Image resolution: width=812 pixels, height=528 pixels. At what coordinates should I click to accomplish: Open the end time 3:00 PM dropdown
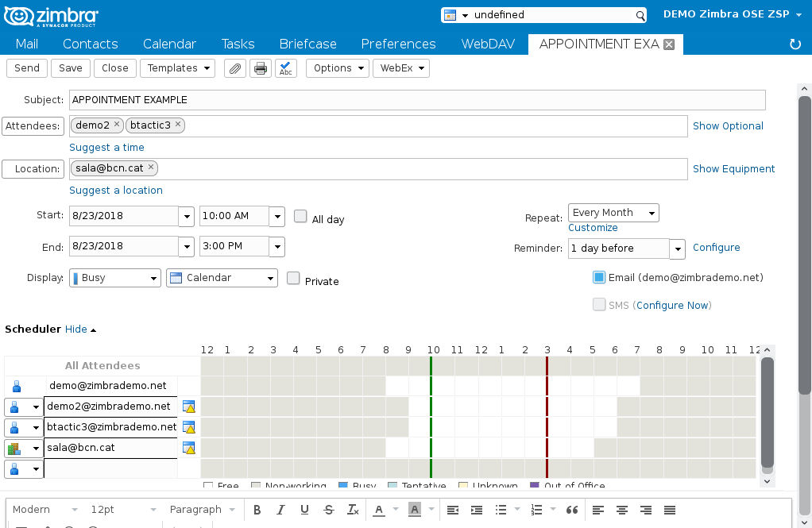pos(277,247)
